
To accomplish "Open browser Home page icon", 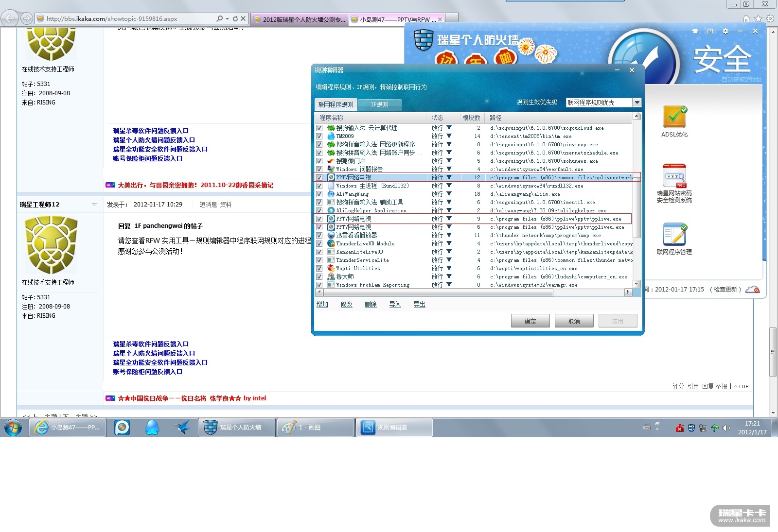I will pyautogui.click(x=746, y=18).
